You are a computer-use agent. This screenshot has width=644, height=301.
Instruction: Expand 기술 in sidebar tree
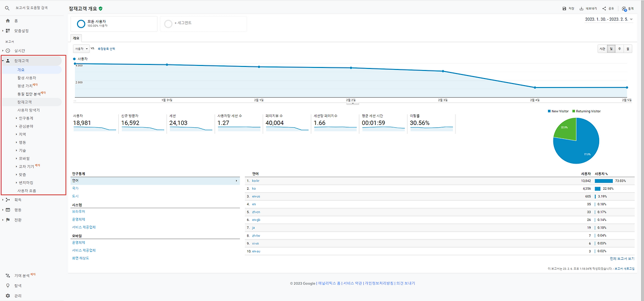tap(20, 150)
